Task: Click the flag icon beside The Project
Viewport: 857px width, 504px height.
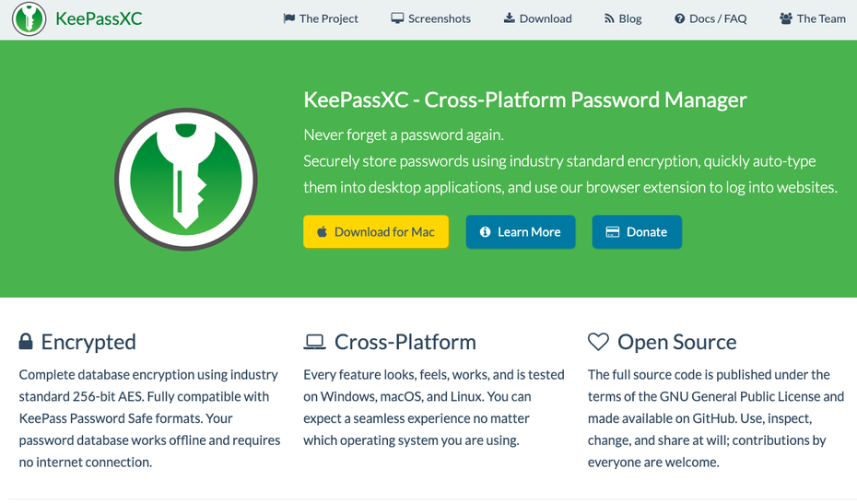Action: (289, 18)
